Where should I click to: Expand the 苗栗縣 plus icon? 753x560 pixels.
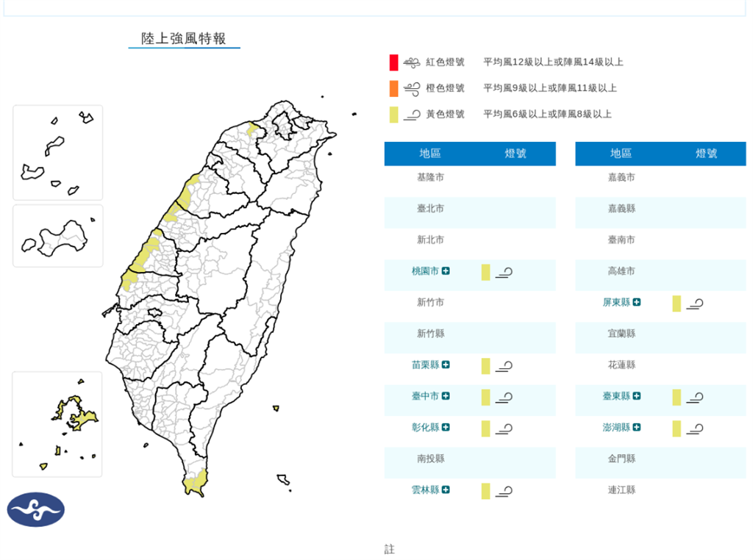click(x=446, y=365)
